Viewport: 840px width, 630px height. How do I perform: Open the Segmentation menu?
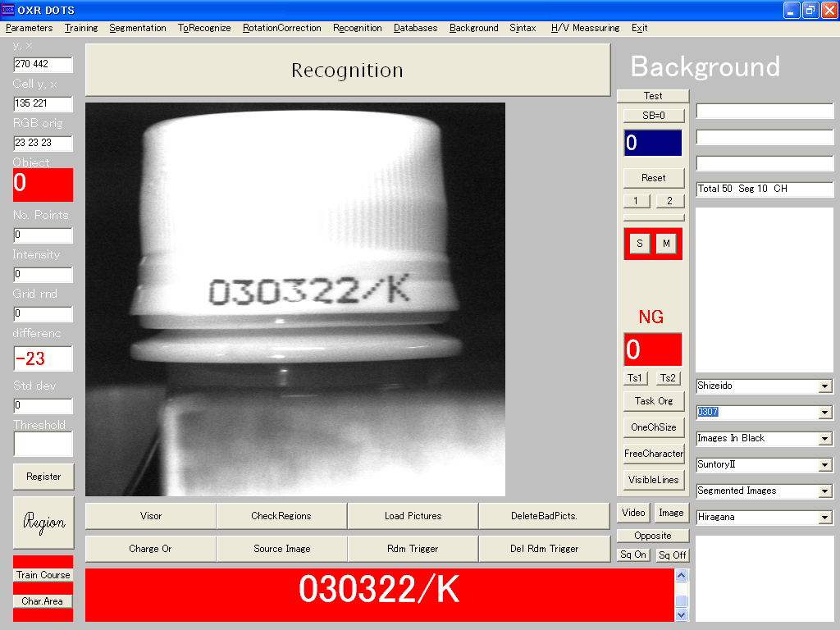(138, 28)
